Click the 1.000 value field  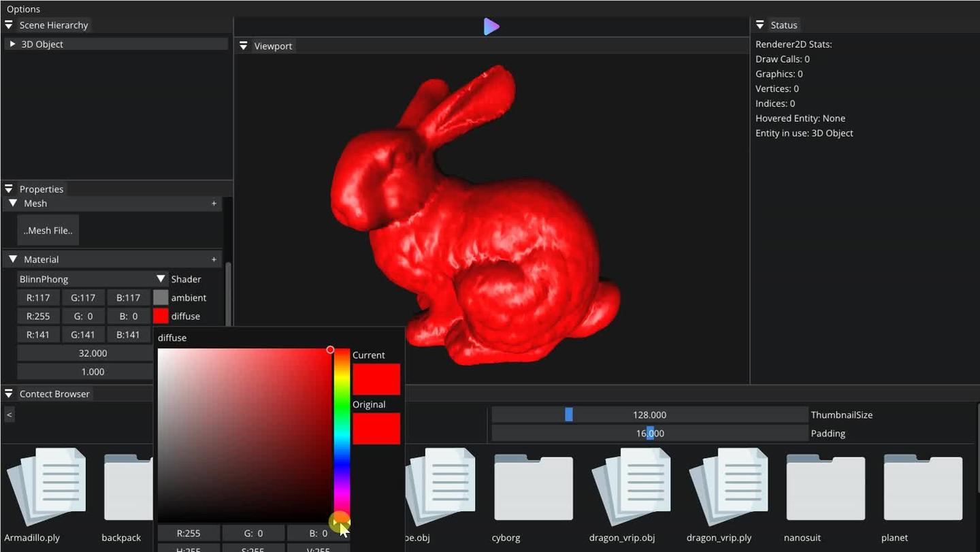click(x=85, y=371)
